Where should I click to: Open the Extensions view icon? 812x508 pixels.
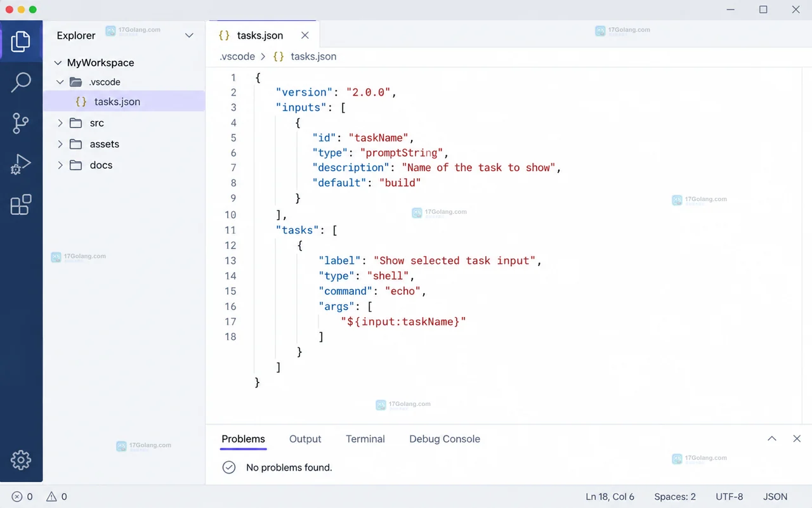coord(21,204)
